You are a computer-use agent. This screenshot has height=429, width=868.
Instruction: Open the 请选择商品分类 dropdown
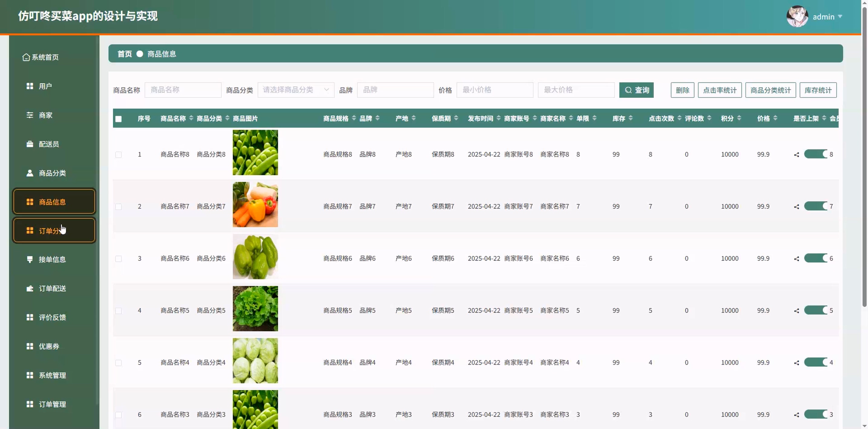coord(295,90)
